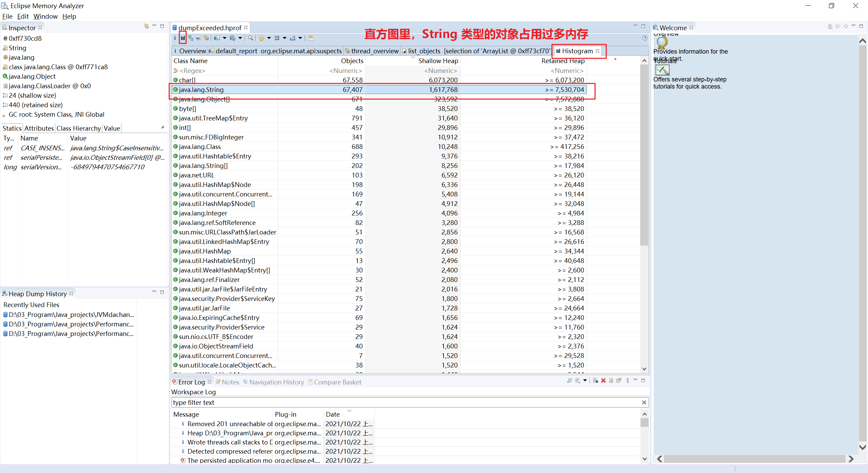Image resolution: width=868 pixels, height=473 pixels.
Task: Open the Edit menu
Action: tap(23, 16)
